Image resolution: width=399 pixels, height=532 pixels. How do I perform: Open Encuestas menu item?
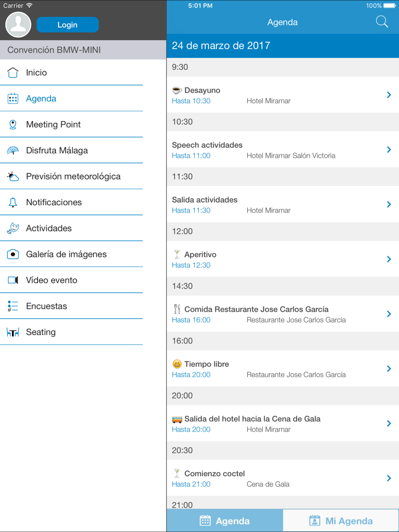(71, 306)
